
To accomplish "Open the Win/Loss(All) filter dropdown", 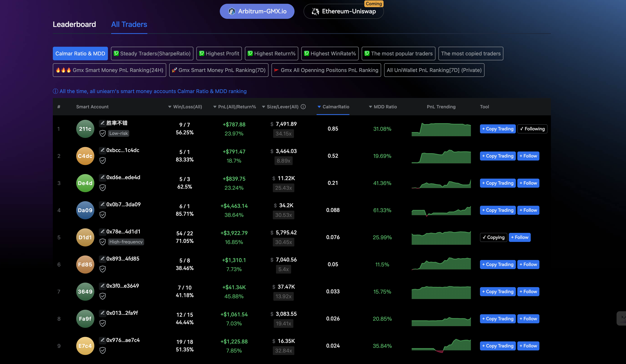I will (170, 107).
